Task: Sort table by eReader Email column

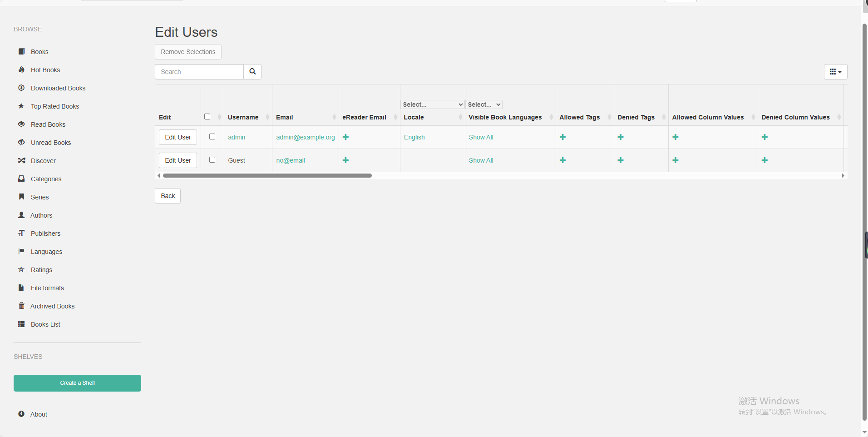Action: (x=369, y=117)
